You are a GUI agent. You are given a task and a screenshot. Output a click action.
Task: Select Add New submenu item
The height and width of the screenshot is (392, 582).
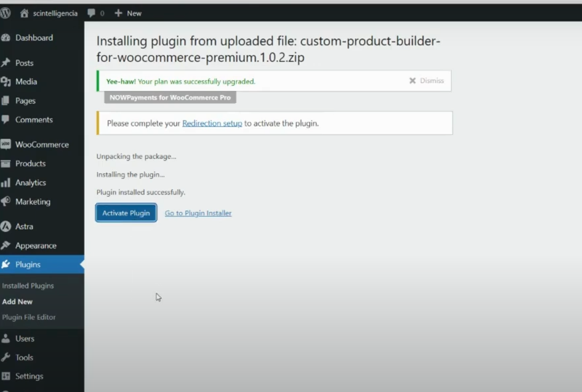(17, 302)
